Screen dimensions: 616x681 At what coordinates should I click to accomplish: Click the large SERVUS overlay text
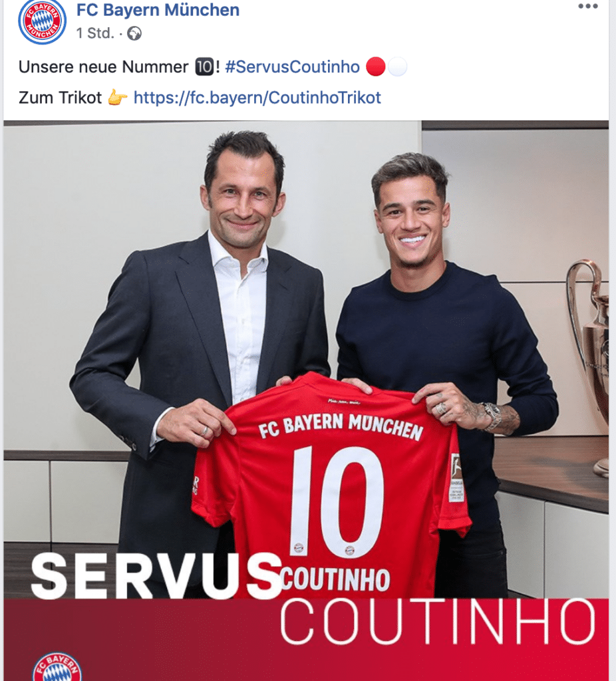157,576
